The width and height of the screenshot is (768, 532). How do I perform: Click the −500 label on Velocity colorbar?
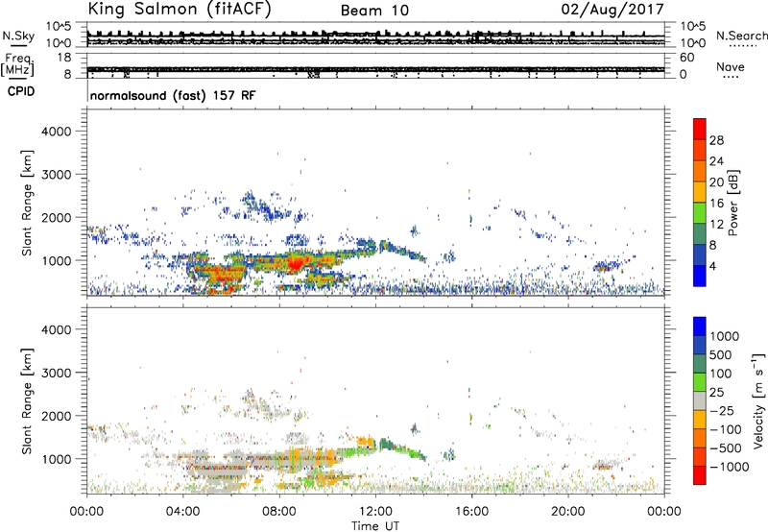point(726,448)
